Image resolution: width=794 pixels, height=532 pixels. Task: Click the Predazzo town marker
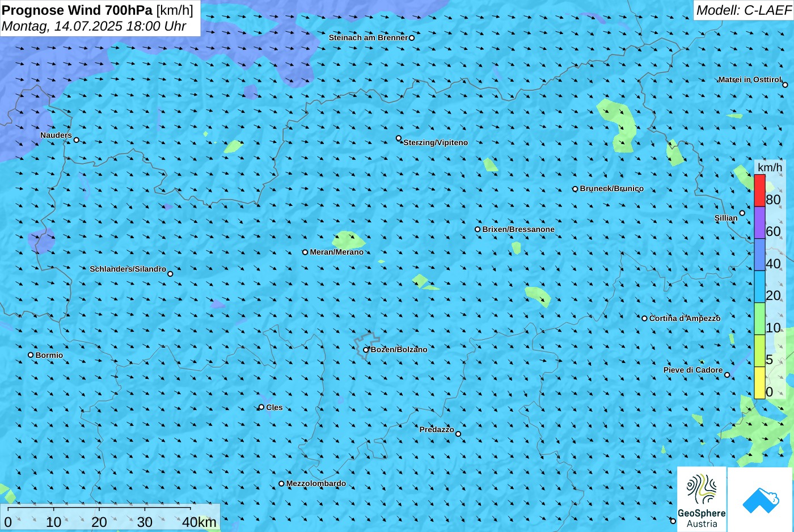click(x=458, y=434)
